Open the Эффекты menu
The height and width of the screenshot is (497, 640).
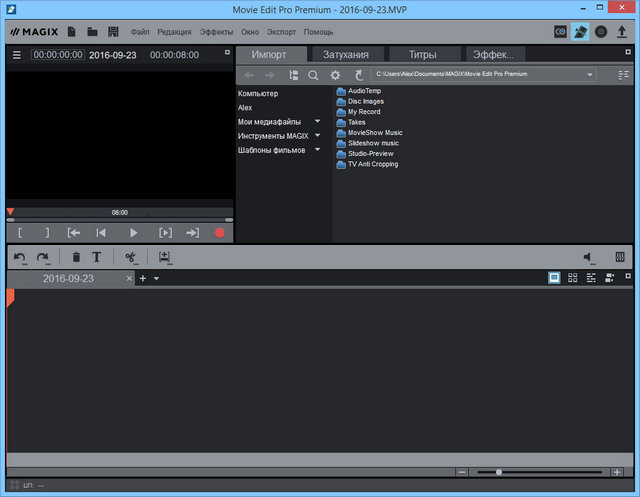coord(216,32)
